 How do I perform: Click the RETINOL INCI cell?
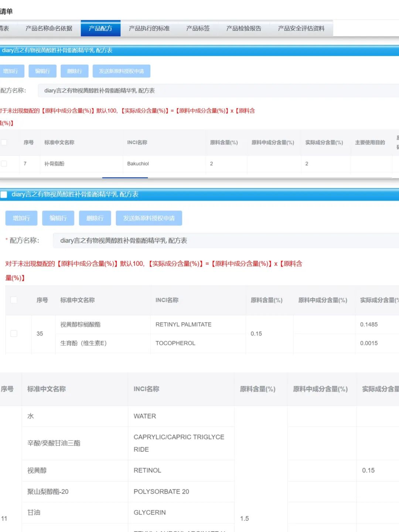(181, 470)
